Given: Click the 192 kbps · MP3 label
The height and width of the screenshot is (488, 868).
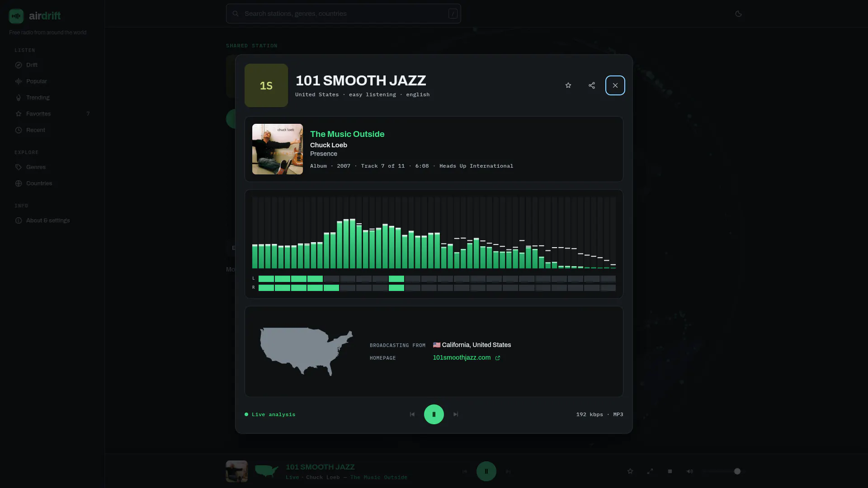Looking at the screenshot, I should pos(599,414).
